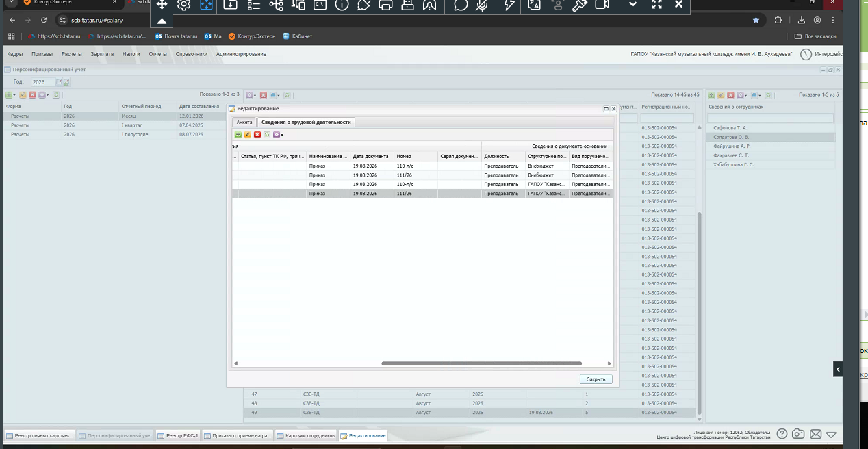Open the Все закладки bookmarks folder

coord(815,36)
